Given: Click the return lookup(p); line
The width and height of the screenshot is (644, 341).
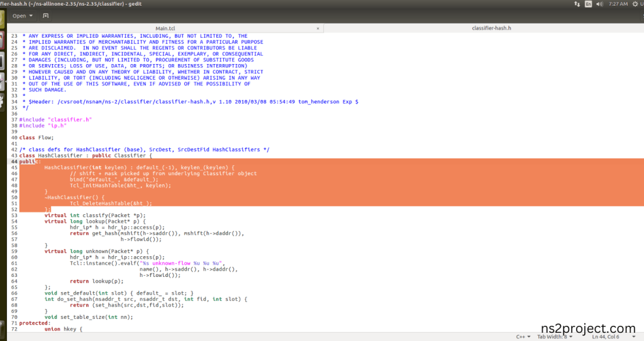Looking at the screenshot, I should [x=96, y=281].
